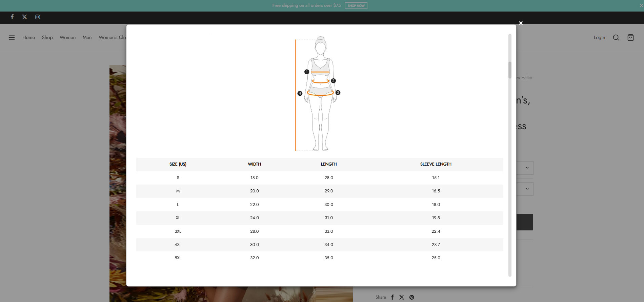Go to the Home menu item

pyautogui.click(x=29, y=37)
